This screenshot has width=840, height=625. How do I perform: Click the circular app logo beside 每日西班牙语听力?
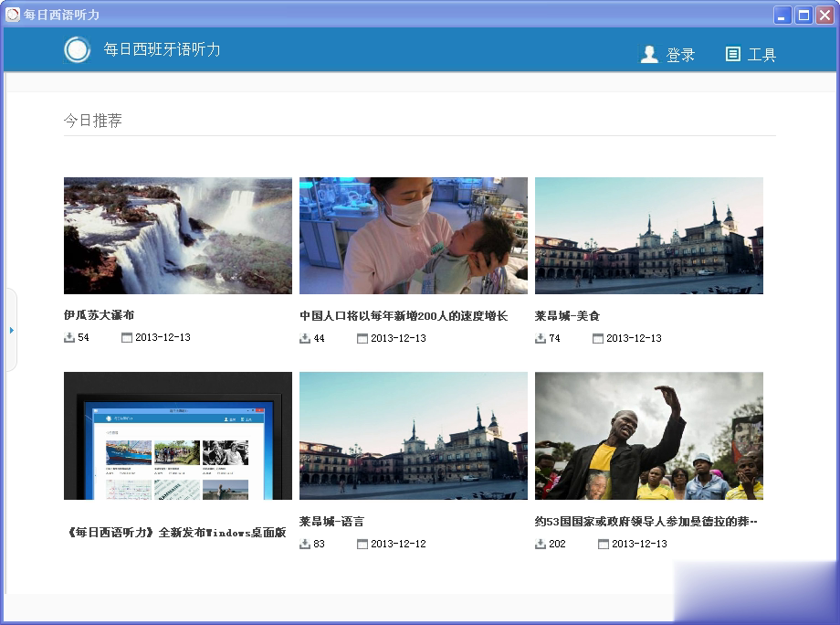pyautogui.click(x=77, y=50)
